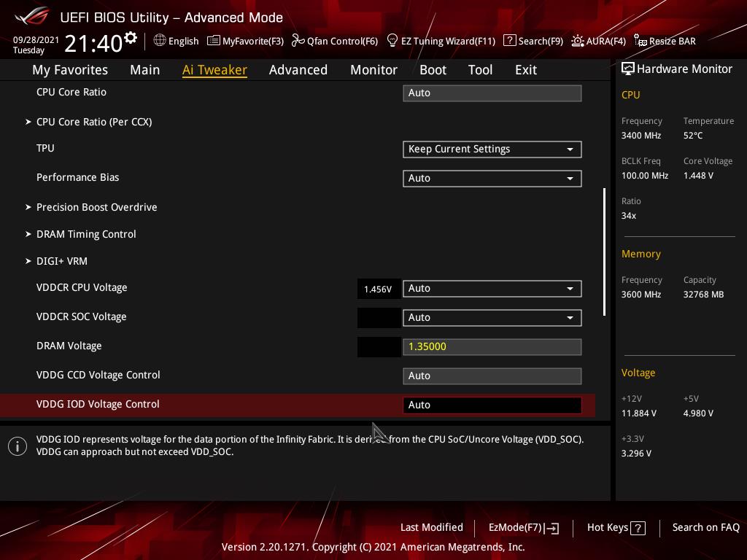Screen dimensions: 747x560
Task: Open AURA(F4) lighting settings
Action: [598, 41]
